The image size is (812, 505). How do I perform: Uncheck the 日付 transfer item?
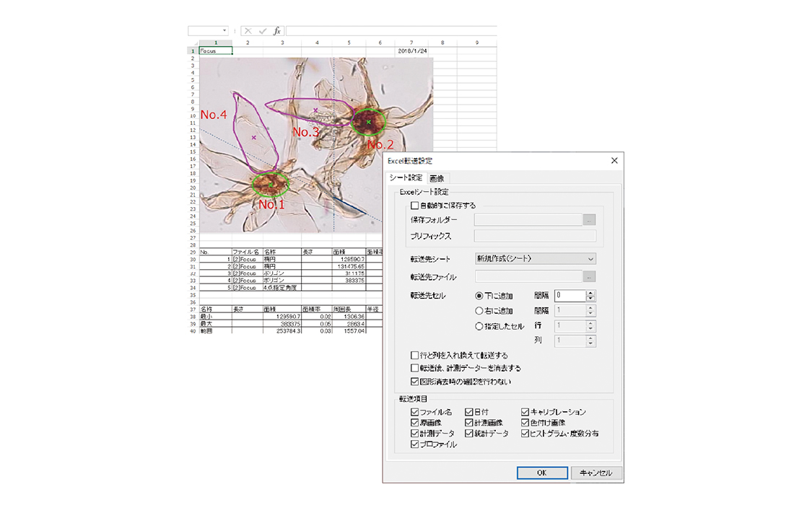[468, 412]
